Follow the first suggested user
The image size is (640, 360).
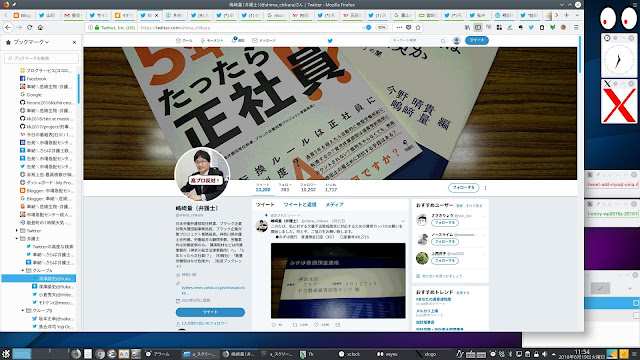point(445,223)
